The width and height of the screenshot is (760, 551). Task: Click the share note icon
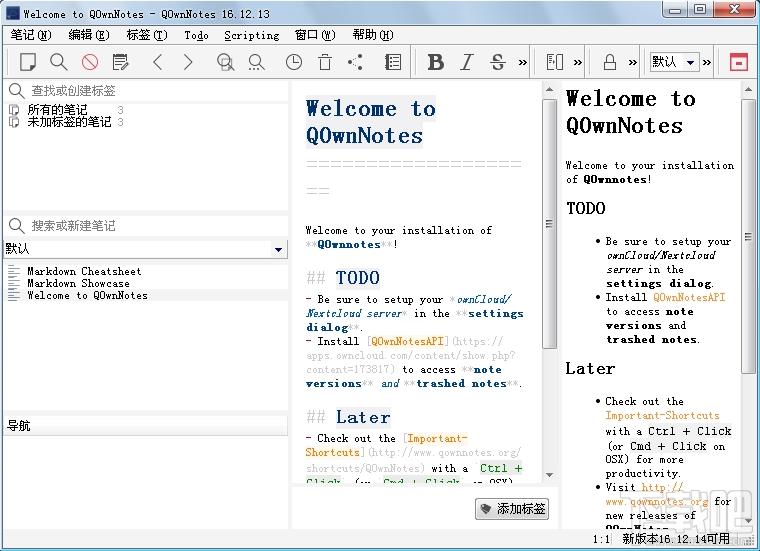tap(355, 62)
